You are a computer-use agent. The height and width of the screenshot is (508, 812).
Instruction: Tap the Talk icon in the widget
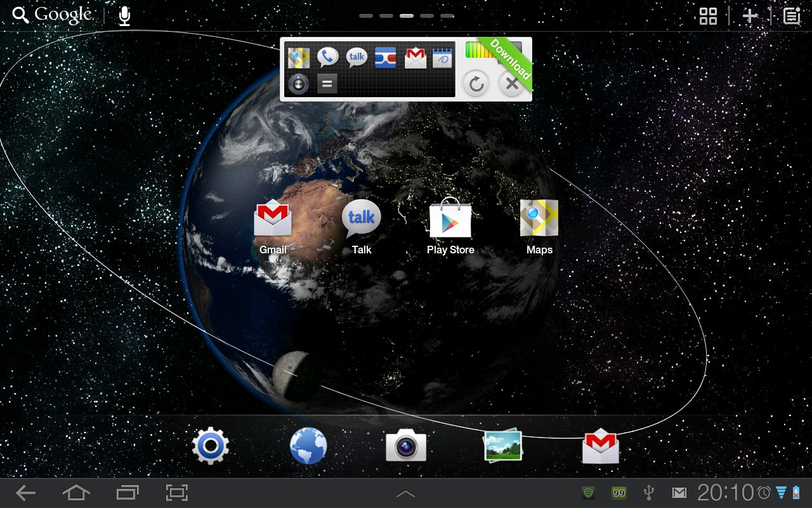pyautogui.click(x=357, y=58)
